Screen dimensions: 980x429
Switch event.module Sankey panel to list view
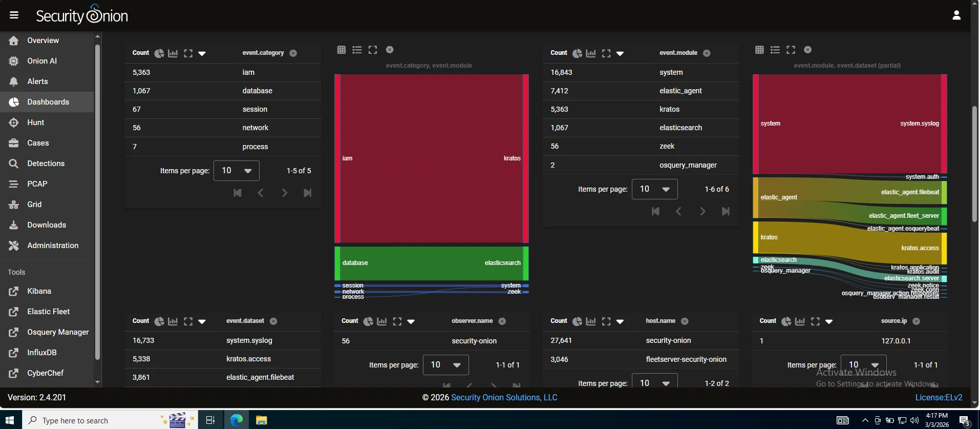775,50
